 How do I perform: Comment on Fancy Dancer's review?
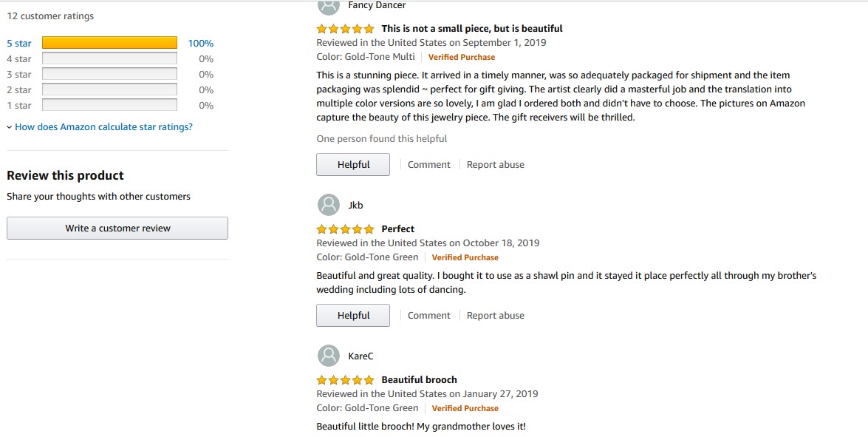click(428, 165)
